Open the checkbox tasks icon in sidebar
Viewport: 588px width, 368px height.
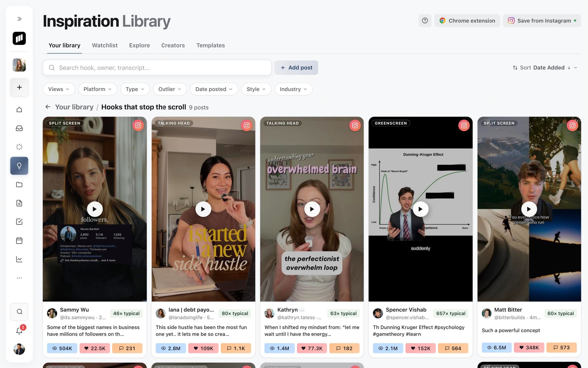click(x=19, y=222)
